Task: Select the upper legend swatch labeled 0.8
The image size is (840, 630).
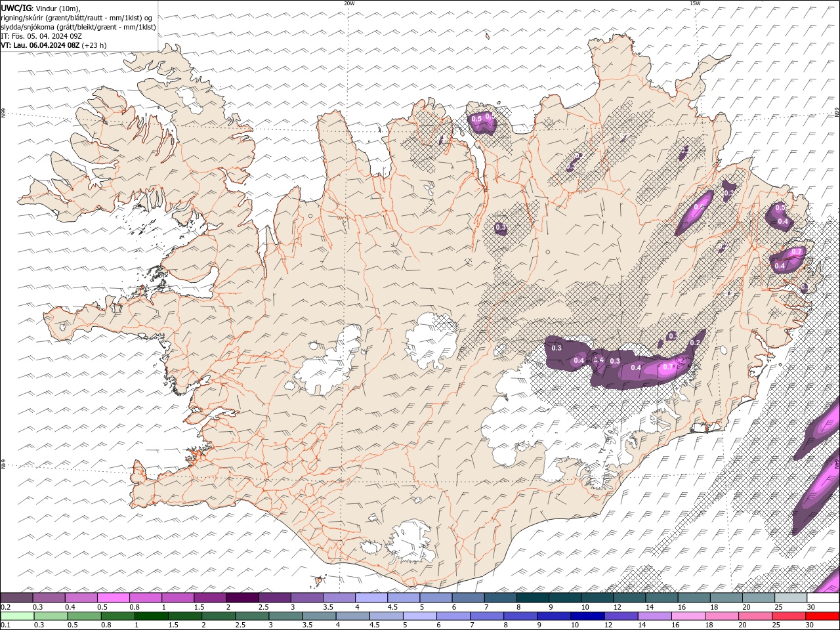Action: (146, 598)
